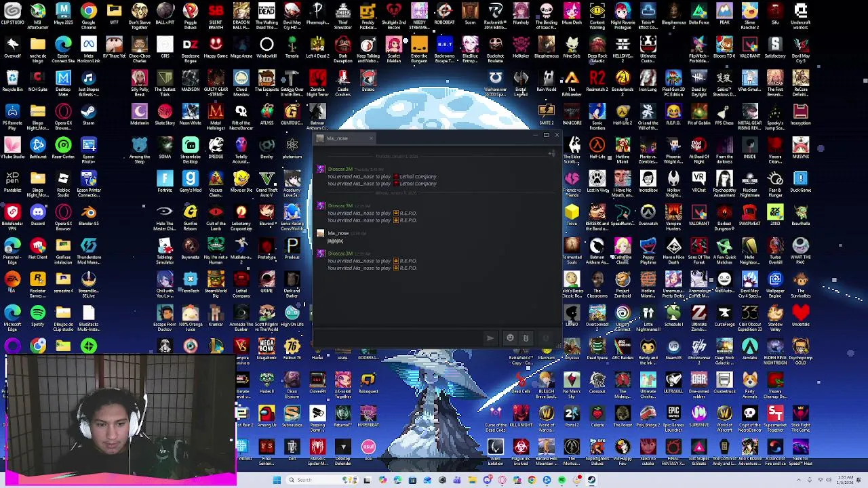Select the RV There Yet game icon
Image resolution: width=868 pixels, height=488 pixels.
(x=114, y=48)
